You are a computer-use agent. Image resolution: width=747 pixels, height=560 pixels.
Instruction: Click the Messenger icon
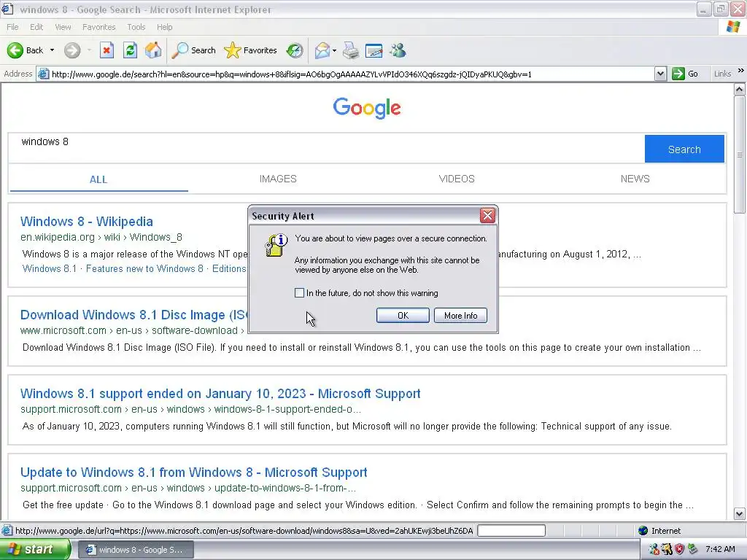pyautogui.click(x=398, y=50)
